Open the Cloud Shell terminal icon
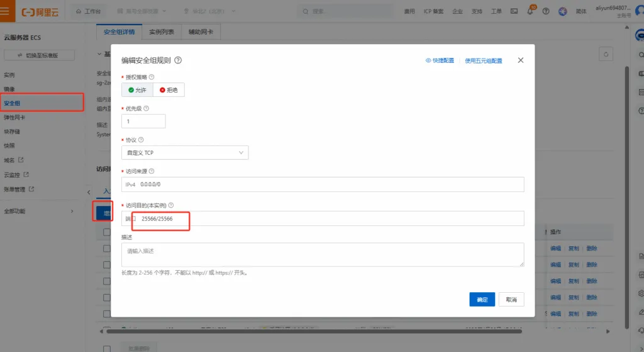 (514, 11)
